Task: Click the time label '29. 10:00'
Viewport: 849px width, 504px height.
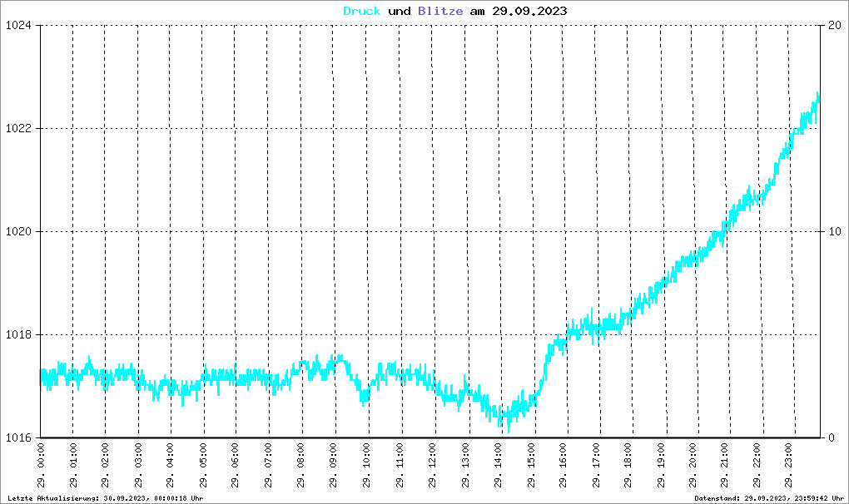Action: coord(366,466)
